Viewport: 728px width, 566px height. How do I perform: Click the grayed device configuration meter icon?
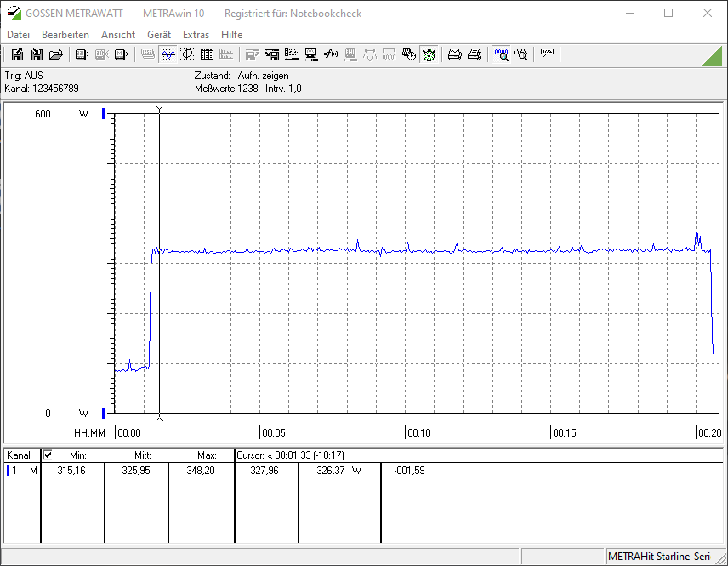[350, 54]
